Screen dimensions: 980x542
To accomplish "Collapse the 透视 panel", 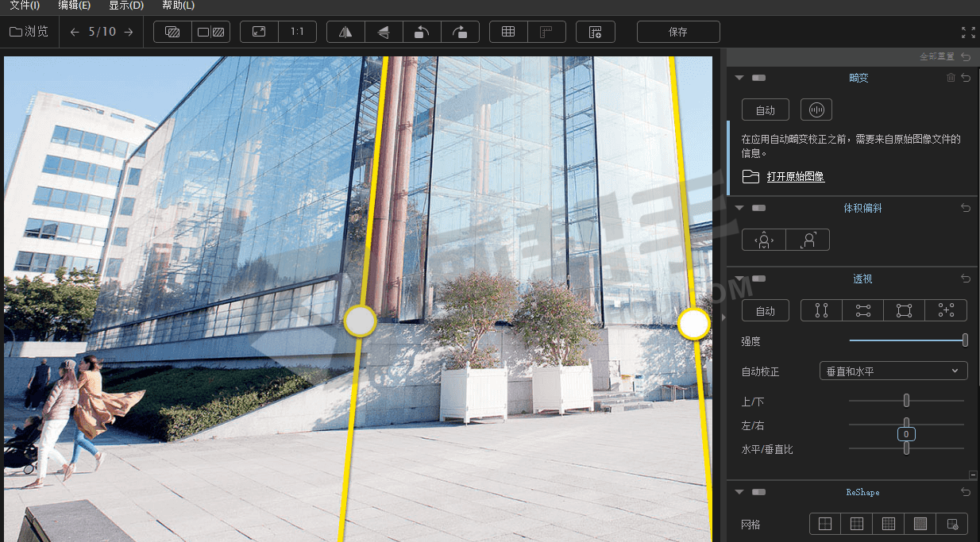I will pyautogui.click(x=739, y=279).
